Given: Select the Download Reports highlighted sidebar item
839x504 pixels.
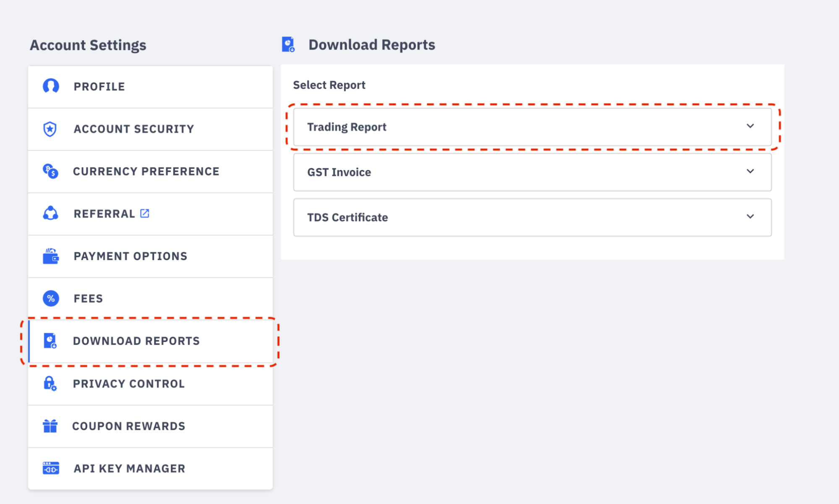Looking at the screenshot, I should pos(136,341).
